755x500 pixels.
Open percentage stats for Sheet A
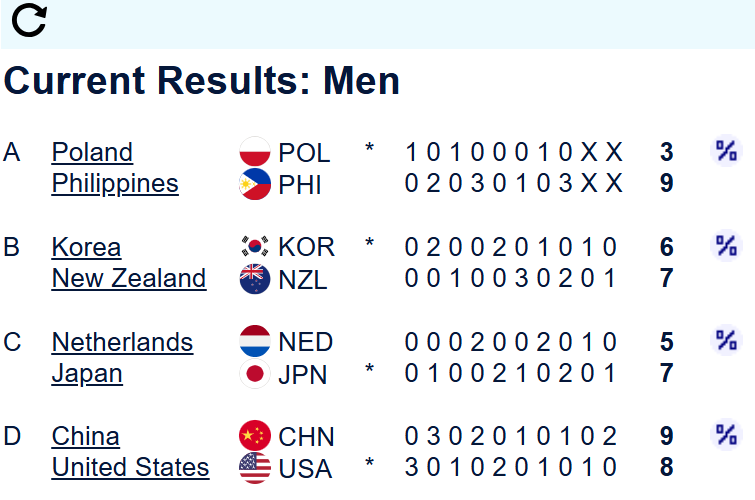point(726,151)
